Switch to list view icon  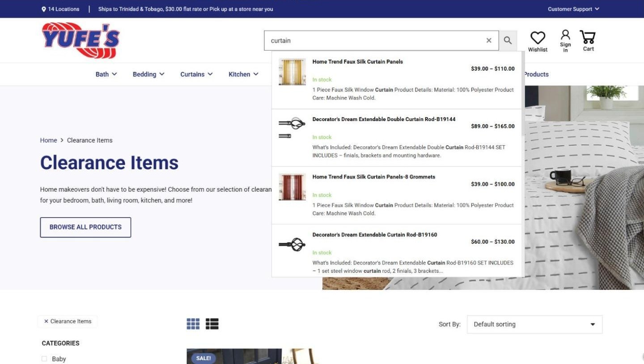coord(212,324)
